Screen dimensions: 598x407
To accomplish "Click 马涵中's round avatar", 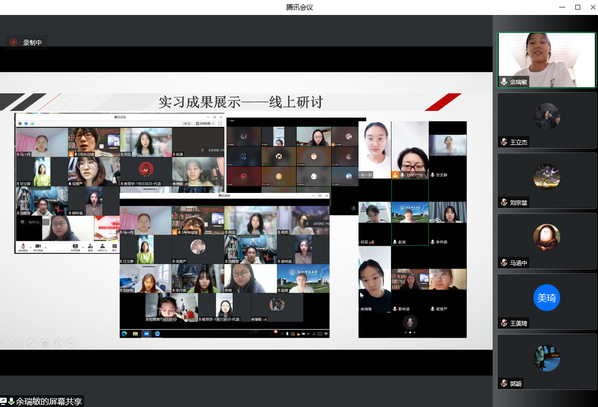I will (x=547, y=237).
